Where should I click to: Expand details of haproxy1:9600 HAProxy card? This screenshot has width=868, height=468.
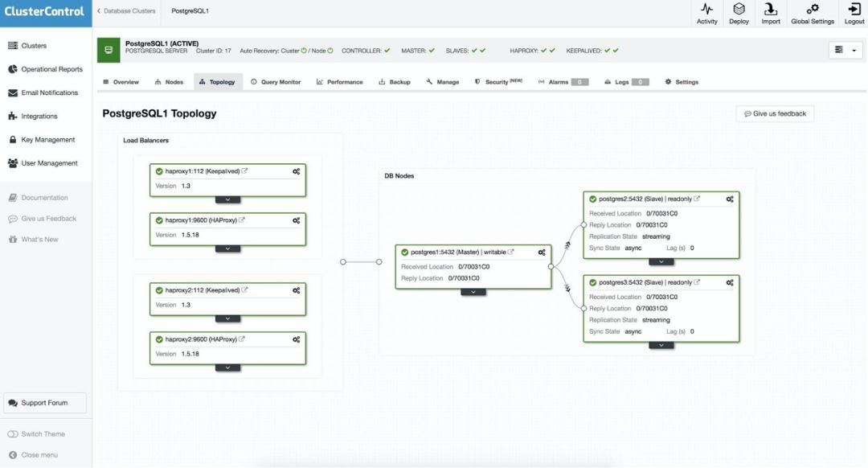(x=227, y=248)
